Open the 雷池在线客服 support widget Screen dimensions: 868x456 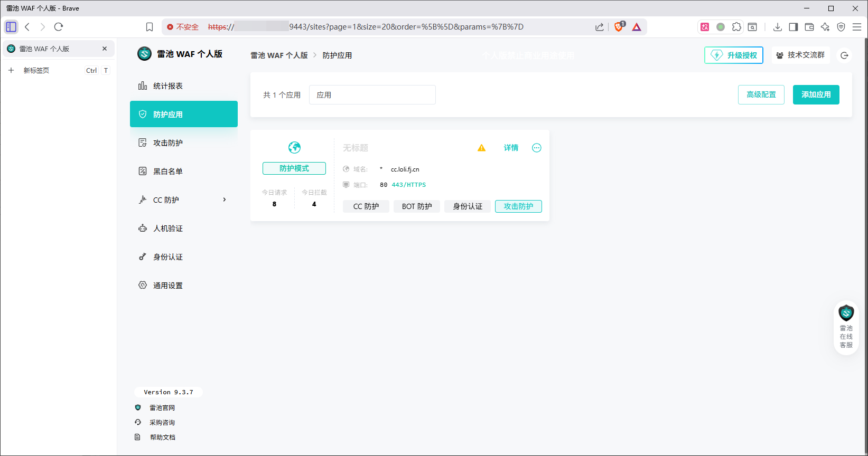pyautogui.click(x=846, y=328)
